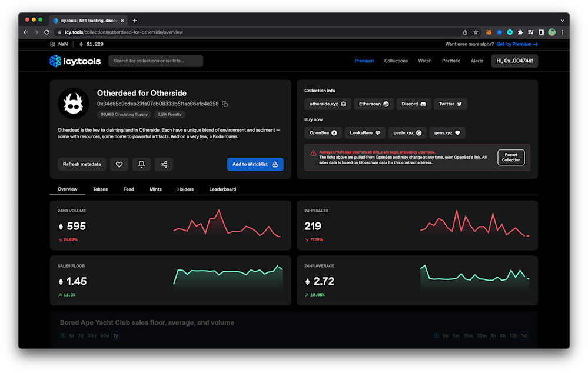
Task: Click Refresh metadata button
Action: pyautogui.click(x=82, y=164)
